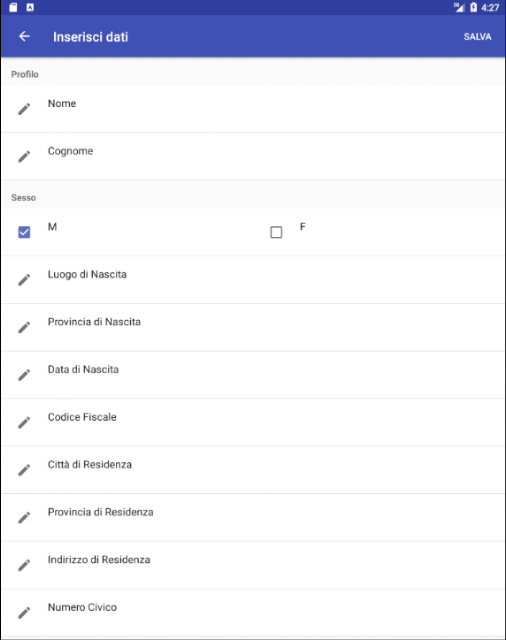Screen dimensions: 506x640
Task: Tap the edit pencil for Provincia di Nascita
Action: coord(24,327)
